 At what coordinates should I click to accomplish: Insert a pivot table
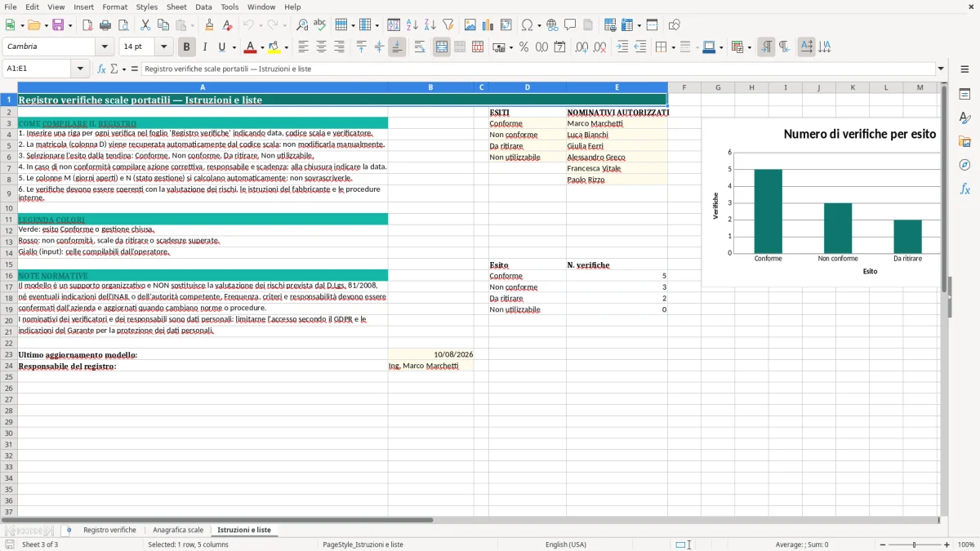click(x=506, y=25)
